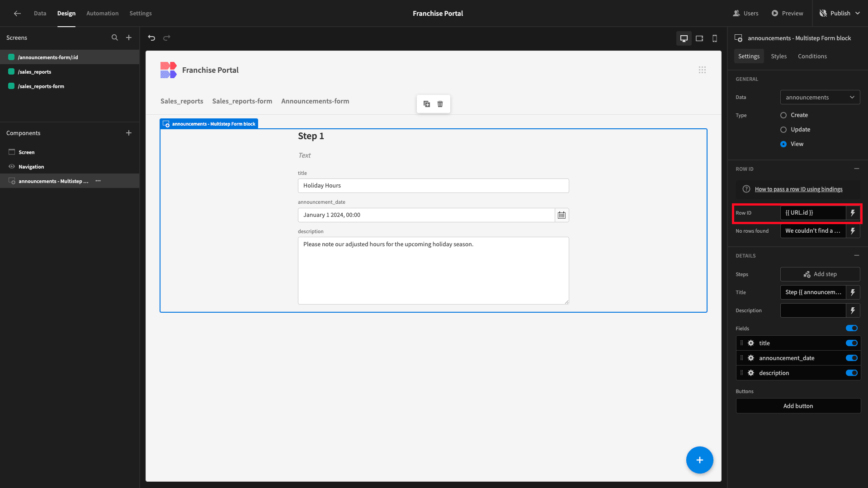This screenshot has width=868, height=488.
Task: Select the Update type radio button
Action: click(x=783, y=130)
